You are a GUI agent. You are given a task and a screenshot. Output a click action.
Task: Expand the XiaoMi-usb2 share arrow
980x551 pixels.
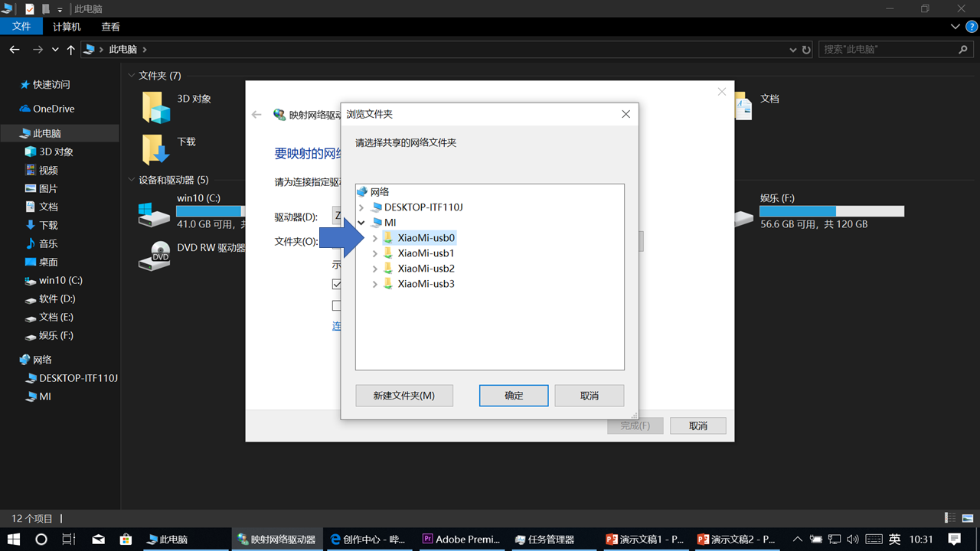pyautogui.click(x=374, y=269)
